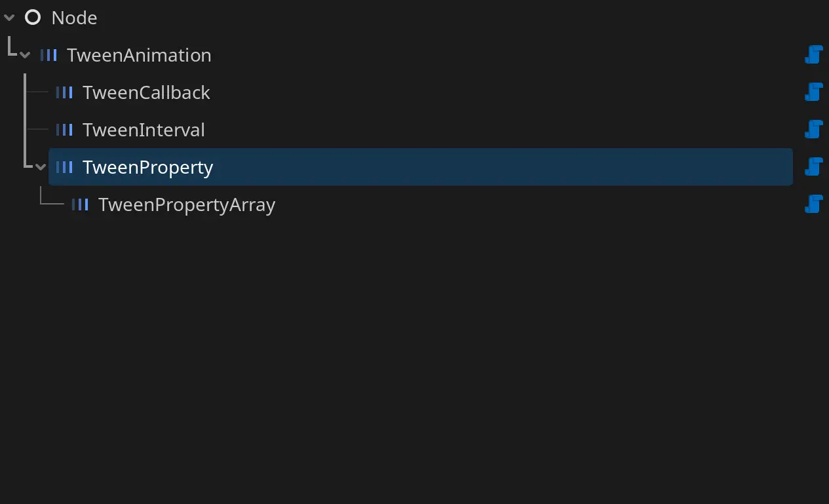Screen dimensions: 829x504
Task: Open the script attached to TweenCallback
Action: coord(813,92)
